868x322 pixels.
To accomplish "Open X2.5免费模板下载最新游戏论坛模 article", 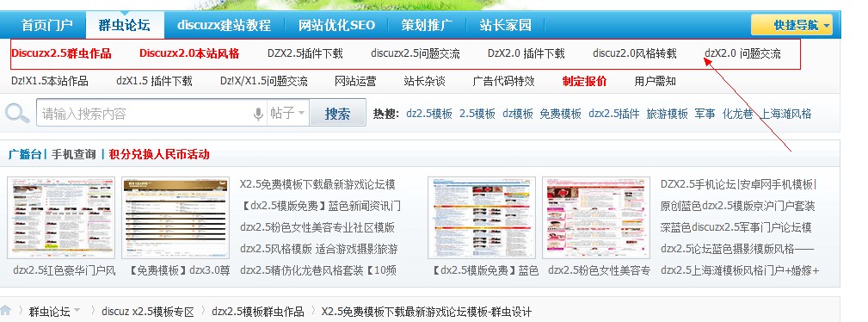I will [317, 184].
